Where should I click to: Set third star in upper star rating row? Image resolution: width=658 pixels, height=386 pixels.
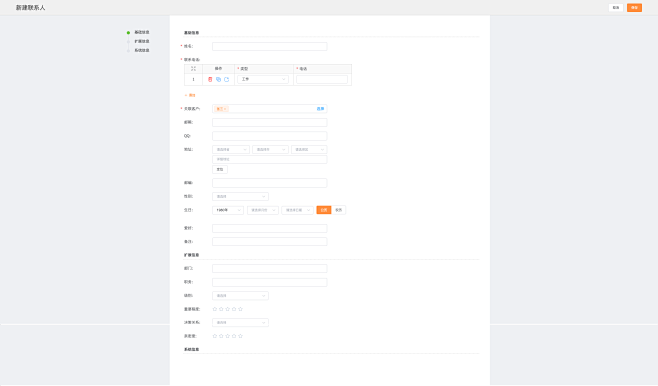tap(227, 309)
